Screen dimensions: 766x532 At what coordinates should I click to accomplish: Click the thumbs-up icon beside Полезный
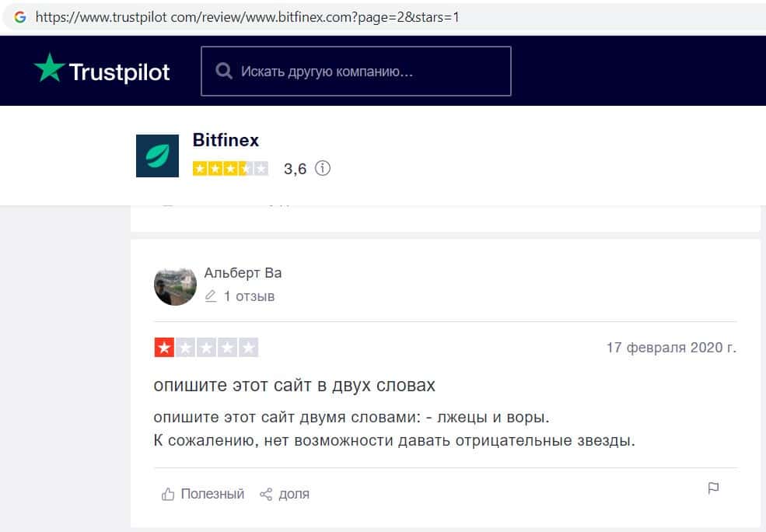(x=167, y=494)
